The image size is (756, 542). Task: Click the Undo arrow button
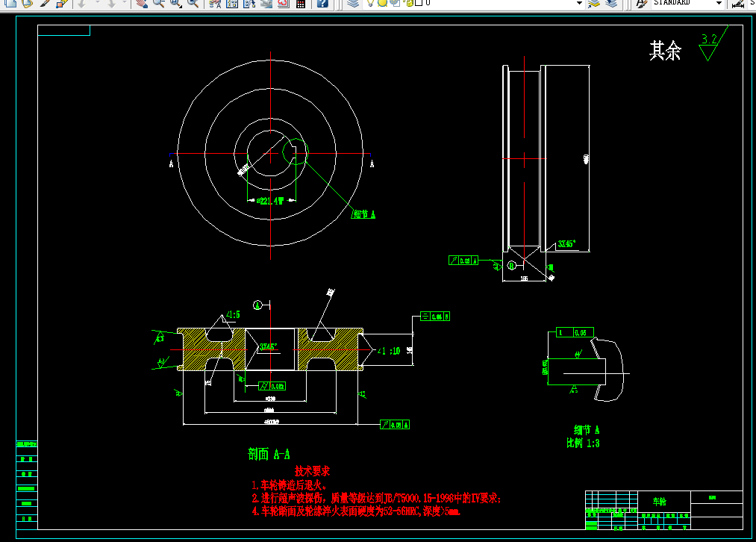(82, 3)
